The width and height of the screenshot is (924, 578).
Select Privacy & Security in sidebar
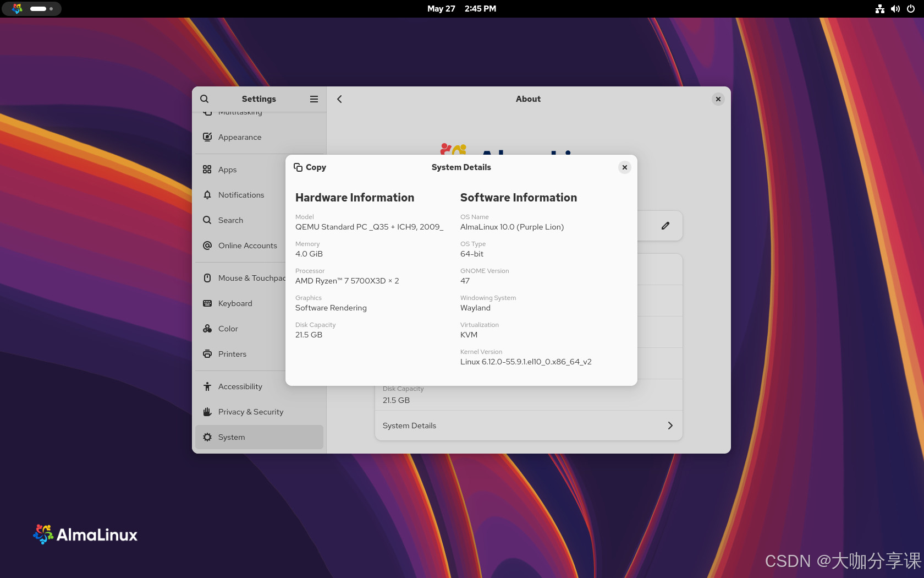259,412
